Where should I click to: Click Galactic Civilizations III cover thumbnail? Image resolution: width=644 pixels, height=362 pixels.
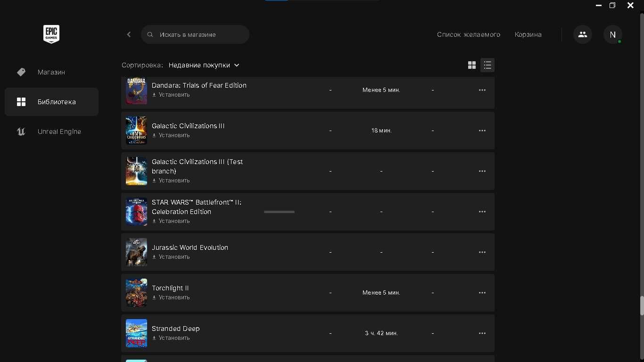tap(136, 131)
